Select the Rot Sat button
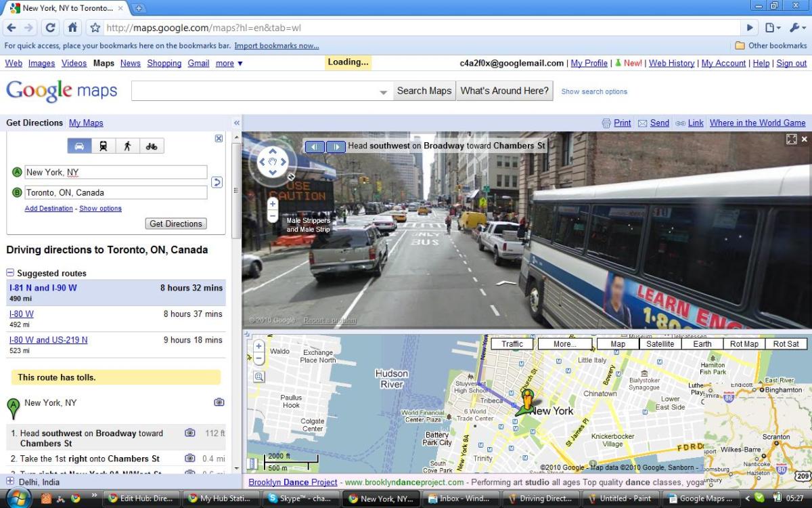The image size is (812, 508). click(x=786, y=344)
